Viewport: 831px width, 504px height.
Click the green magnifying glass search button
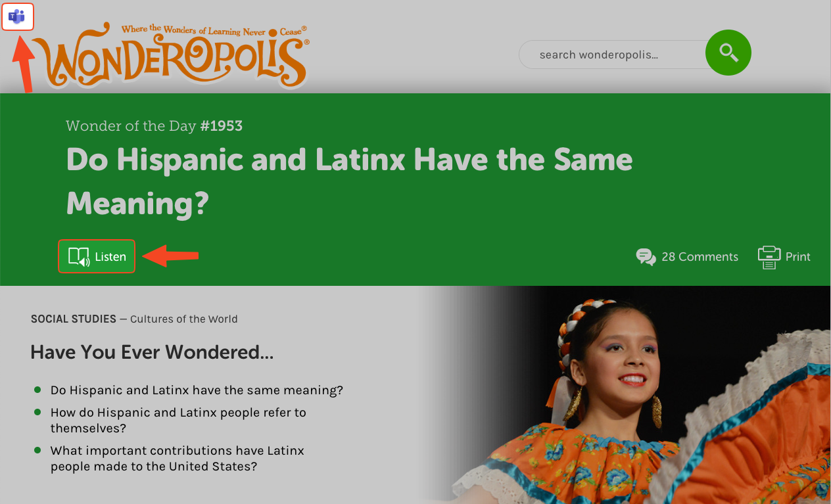click(x=728, y=52)
